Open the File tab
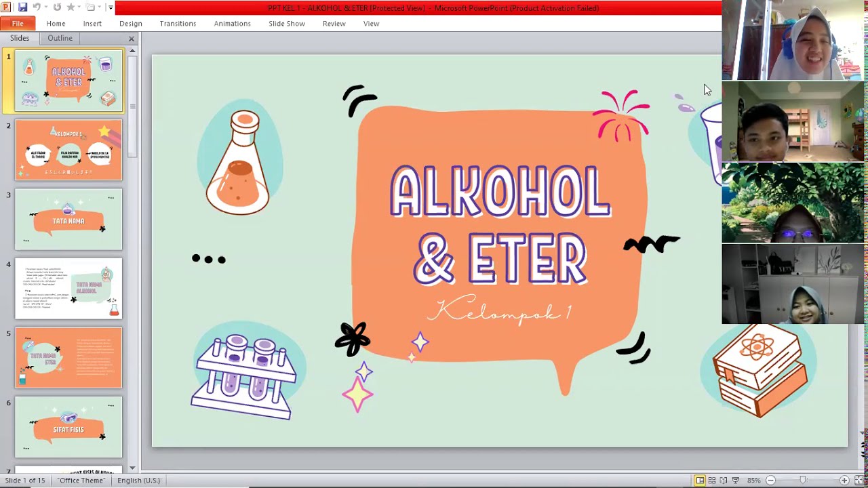The width and height of the screenshot is (868, 488). tap(18, 24)
